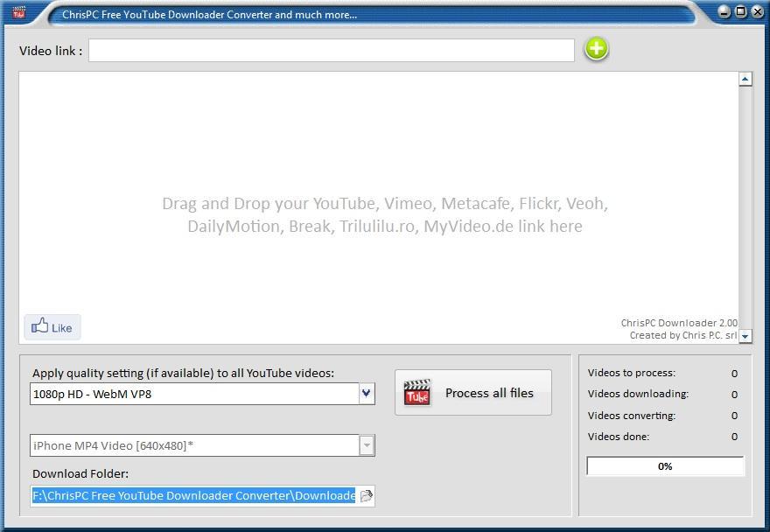Click the Download Folder path field
The height and width of the screenshot is (532, 770).
pos(193,495)
